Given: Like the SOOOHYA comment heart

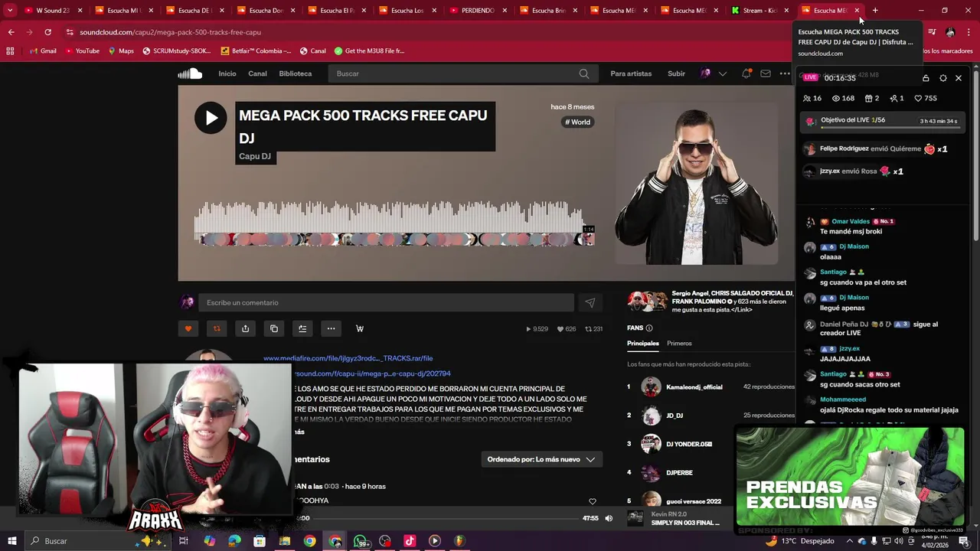Looking at the screenshot, I should 592,501.
